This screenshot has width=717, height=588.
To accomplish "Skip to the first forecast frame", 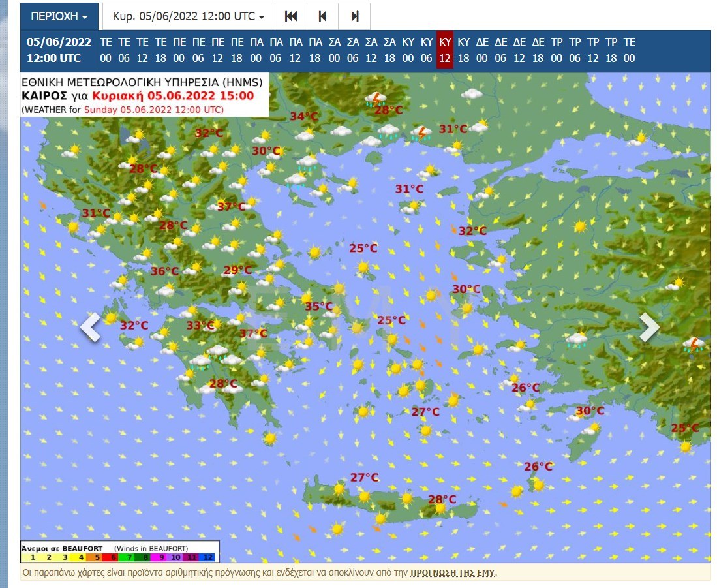I will 291,16.
